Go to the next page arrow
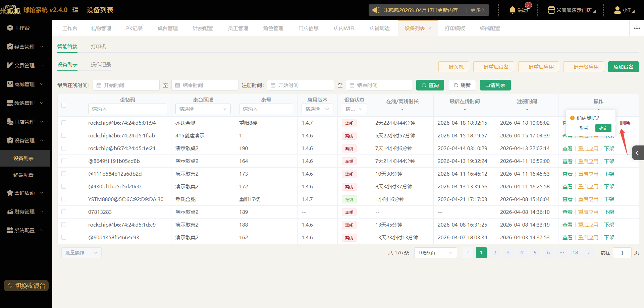The height and width of the screenshot is (308, 644). coord(589,253)
